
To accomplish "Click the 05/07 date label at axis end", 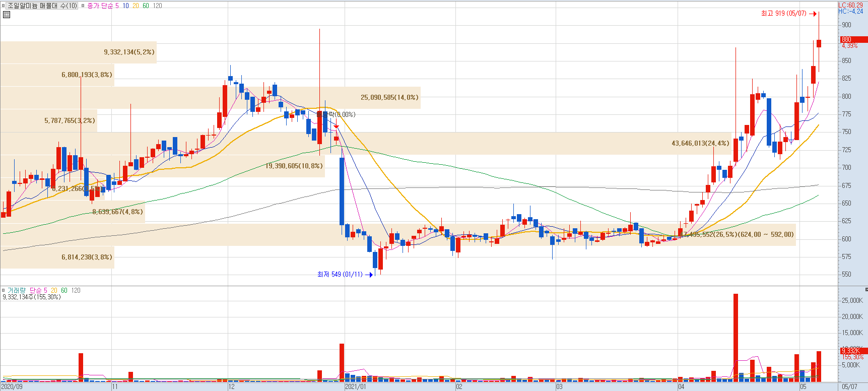I will click(x=849, y=387).
